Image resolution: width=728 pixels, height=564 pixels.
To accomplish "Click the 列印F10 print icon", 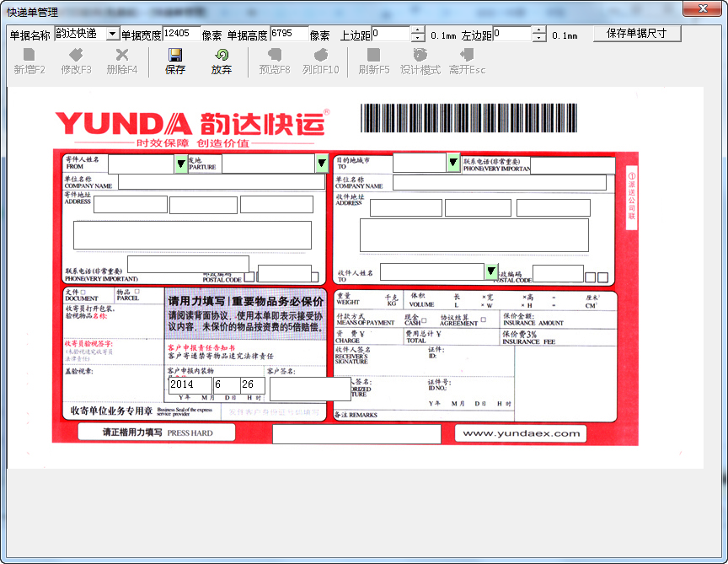I will tap(320, 61).
